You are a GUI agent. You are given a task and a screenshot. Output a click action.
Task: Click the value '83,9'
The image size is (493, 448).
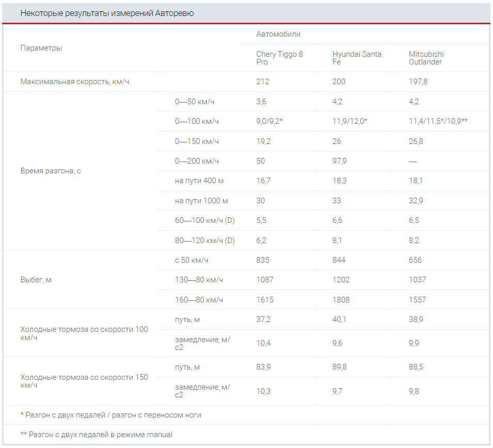(263, 367)
